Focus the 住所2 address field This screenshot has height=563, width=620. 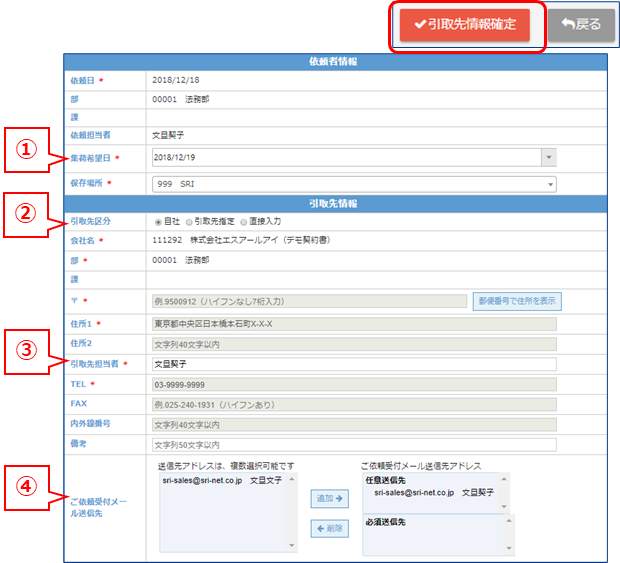coord(353,344)
